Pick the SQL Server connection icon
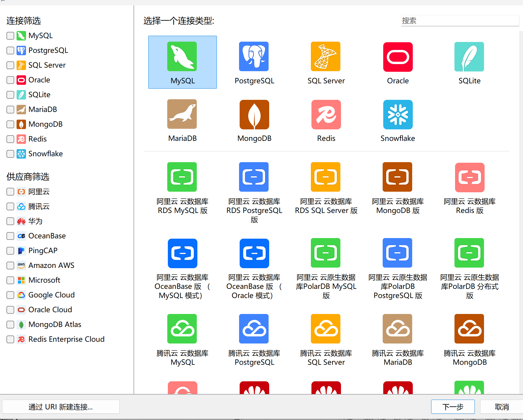This screenshot has width=523, height=420. pos(326,56)
